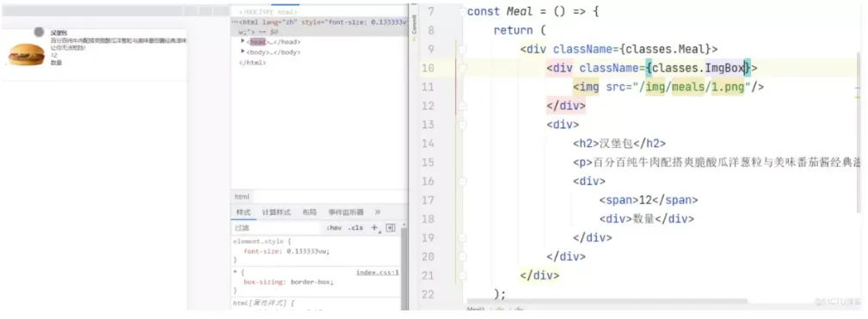This screenshot has width=868, height=319.
Task: Collapse the fold marker on line 9
Action: pos(463,49)
